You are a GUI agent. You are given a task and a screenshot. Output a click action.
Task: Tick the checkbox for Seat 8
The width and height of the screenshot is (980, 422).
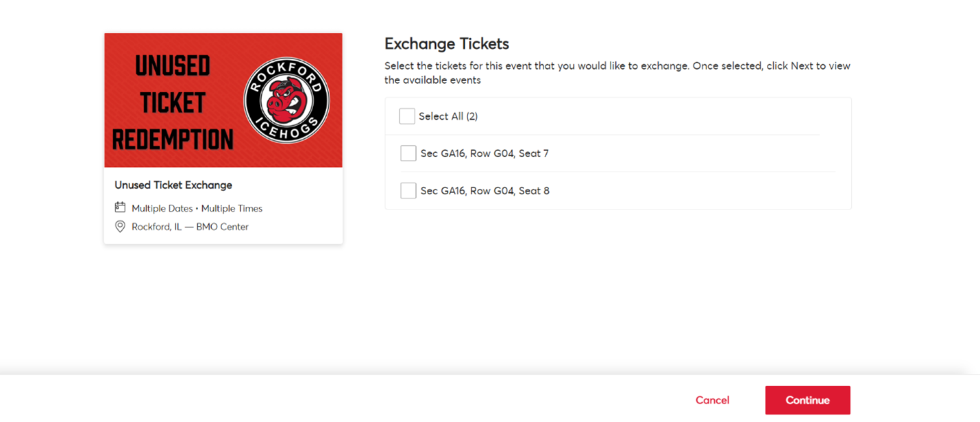pyautogui.click(x=408, y=190)
